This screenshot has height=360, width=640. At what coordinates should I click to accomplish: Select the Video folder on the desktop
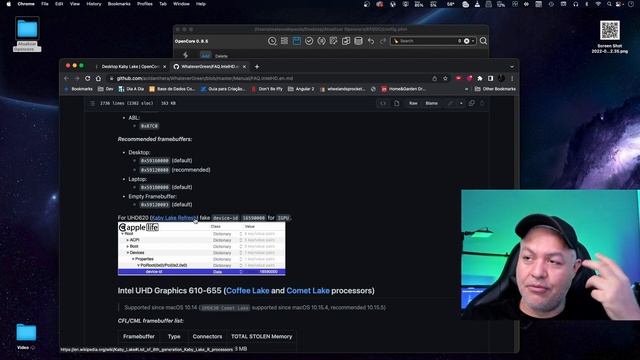tap(26, 337)
